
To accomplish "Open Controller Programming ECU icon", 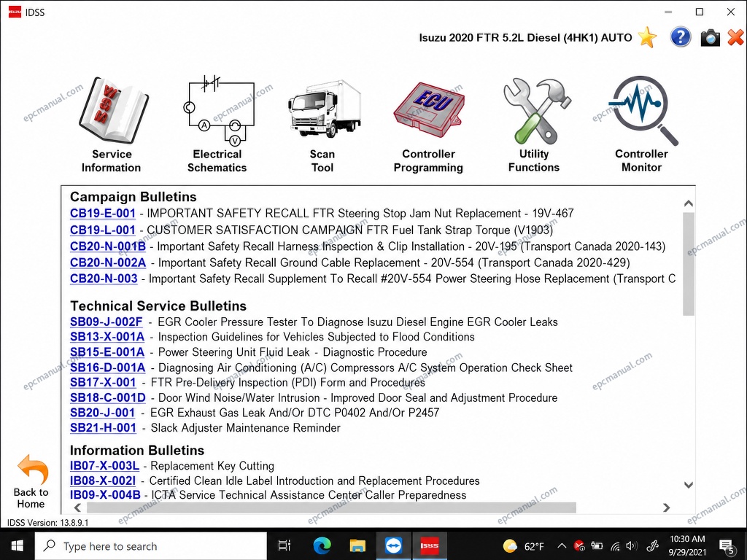I will 429,110.
